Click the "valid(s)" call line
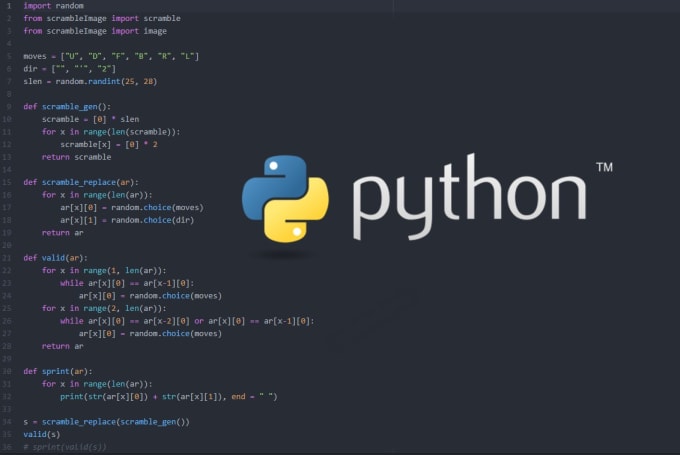The image size is (680, 455). [42, 434]
